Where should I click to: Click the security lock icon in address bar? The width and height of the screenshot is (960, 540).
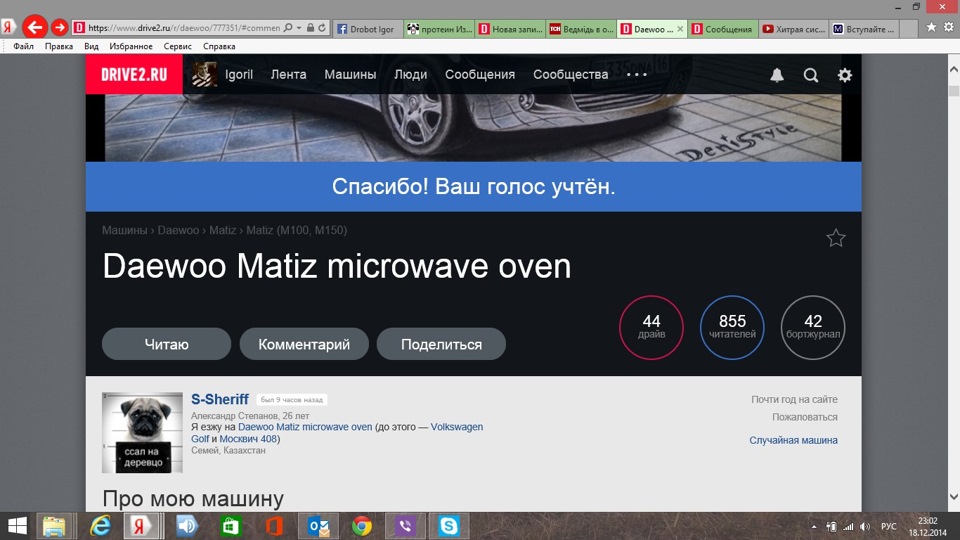click(x=310, y=28)
